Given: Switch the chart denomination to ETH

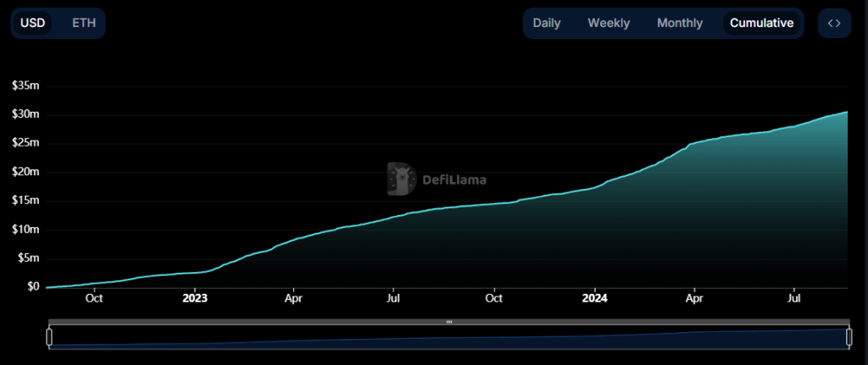Looking at the screenshot, I should click(x=84, y=23).
